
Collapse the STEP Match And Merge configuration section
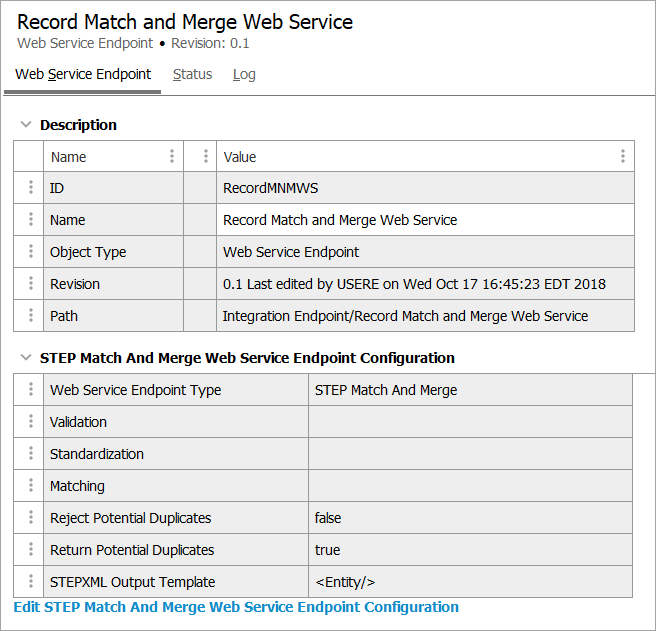click(x=26, y=358)
